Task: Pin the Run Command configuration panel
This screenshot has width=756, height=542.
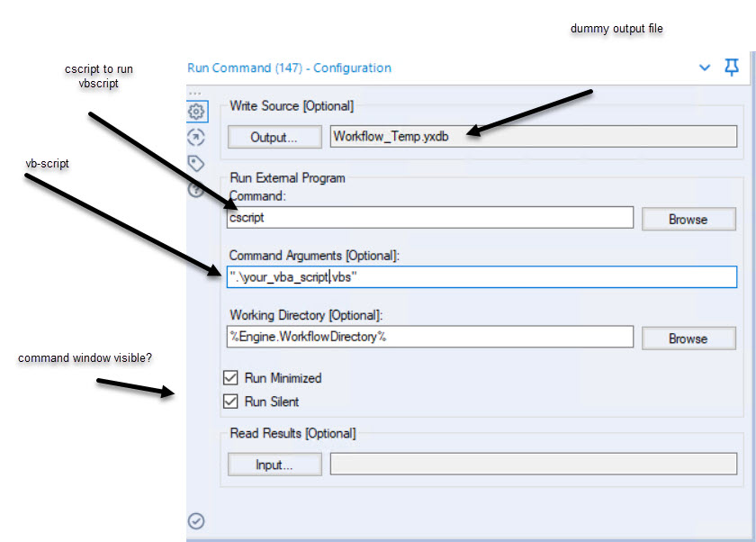Action: (x=732, y=68)
